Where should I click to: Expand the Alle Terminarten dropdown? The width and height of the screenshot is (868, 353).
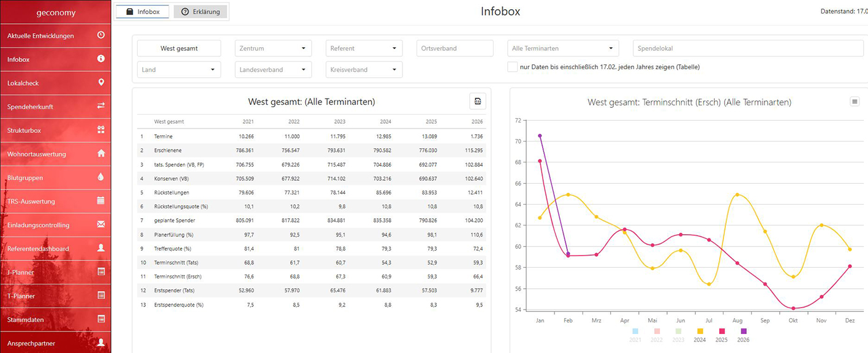click(562, 48)
